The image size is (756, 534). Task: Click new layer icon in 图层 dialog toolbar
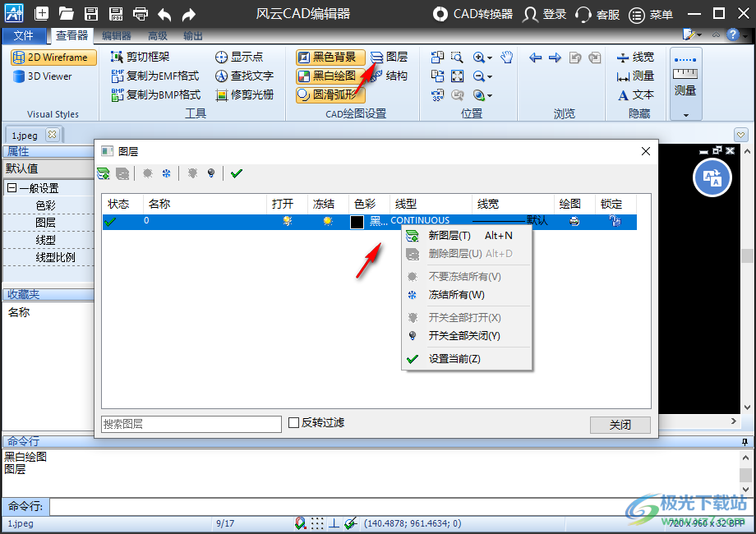(x=104, y=173)
